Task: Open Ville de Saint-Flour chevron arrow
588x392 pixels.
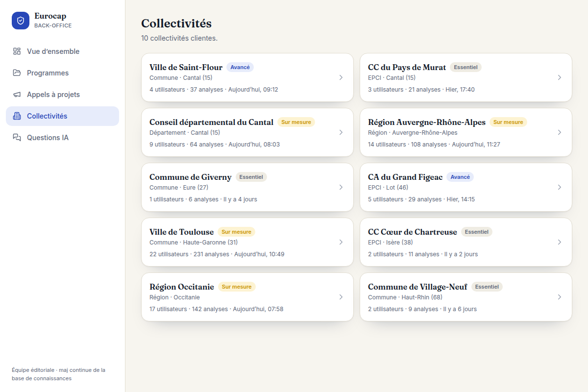Action: 341,77
